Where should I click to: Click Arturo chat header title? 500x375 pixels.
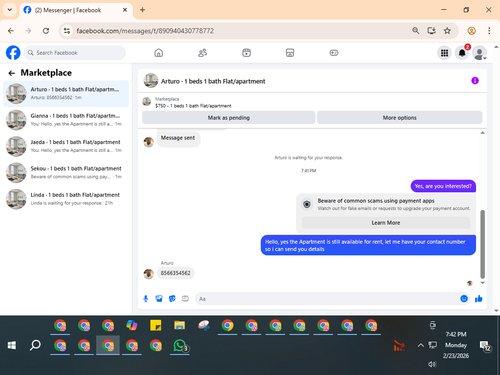click(x=213, y=81)
